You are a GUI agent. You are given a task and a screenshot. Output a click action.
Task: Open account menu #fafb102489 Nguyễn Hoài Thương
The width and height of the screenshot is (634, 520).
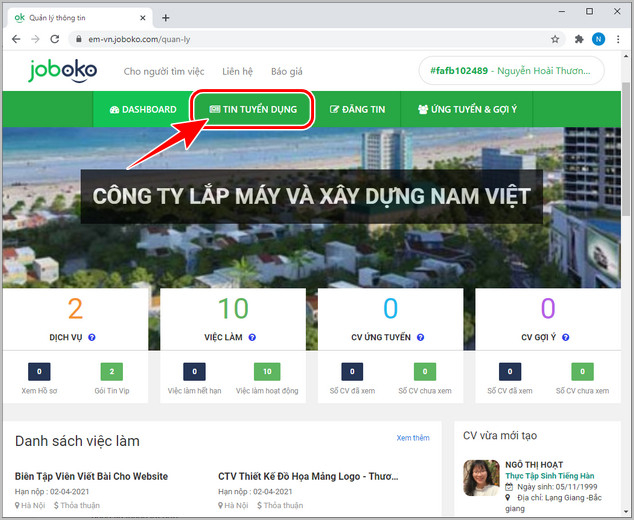[x=511, y=71]
